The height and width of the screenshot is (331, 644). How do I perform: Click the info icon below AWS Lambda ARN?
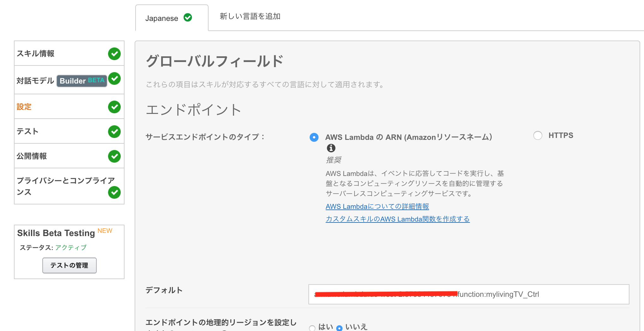tap(331, 148)
